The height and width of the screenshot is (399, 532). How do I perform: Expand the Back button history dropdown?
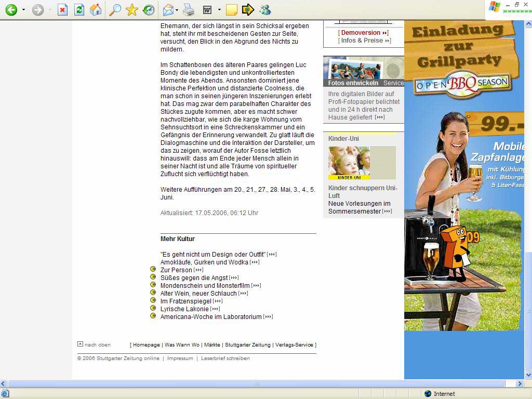23,9
